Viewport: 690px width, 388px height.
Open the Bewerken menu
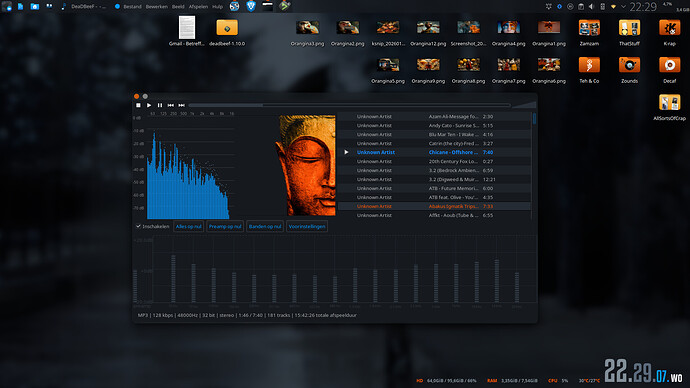156,7
